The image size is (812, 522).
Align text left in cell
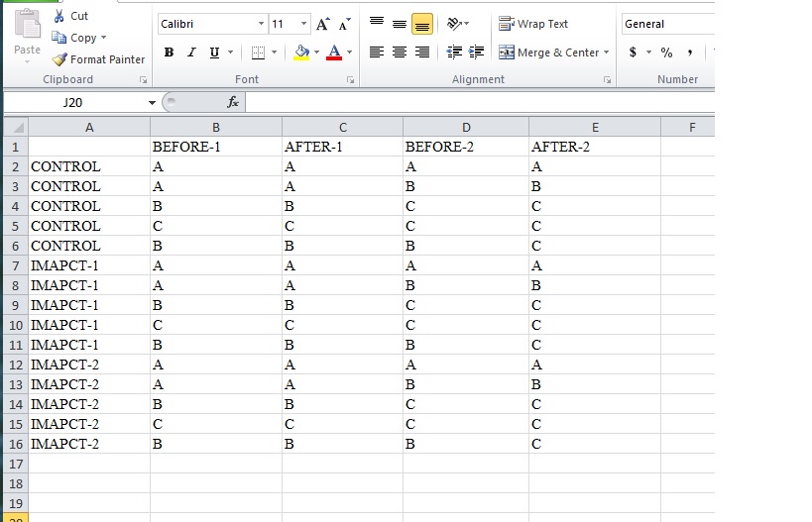[x=377, y=52]
